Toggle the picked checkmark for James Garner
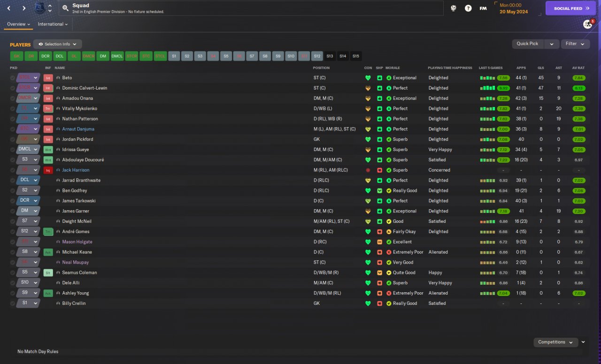 (x=13, y=211)
